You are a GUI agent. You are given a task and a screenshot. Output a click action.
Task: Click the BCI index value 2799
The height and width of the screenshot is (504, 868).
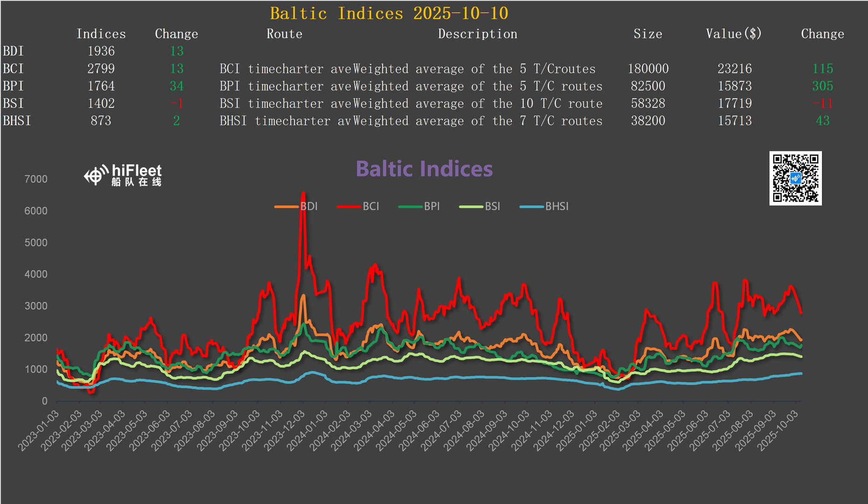(101, 69)
